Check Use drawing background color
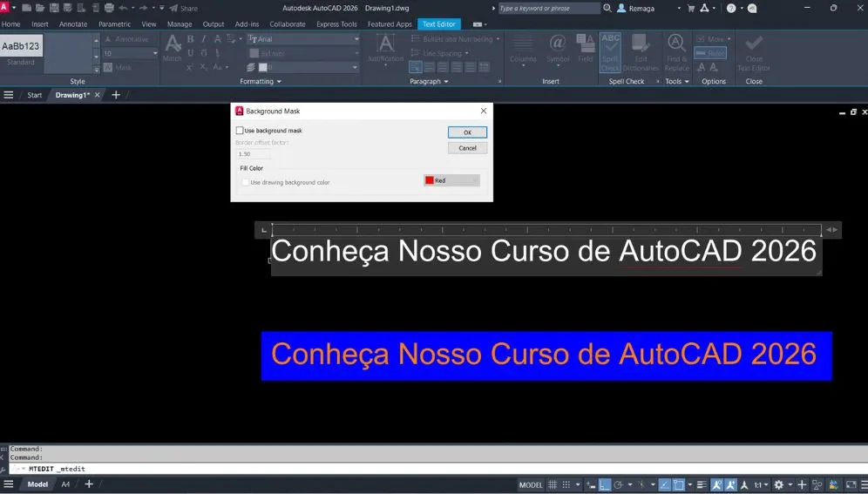The image size is (868, 494). tap(246, 182)
